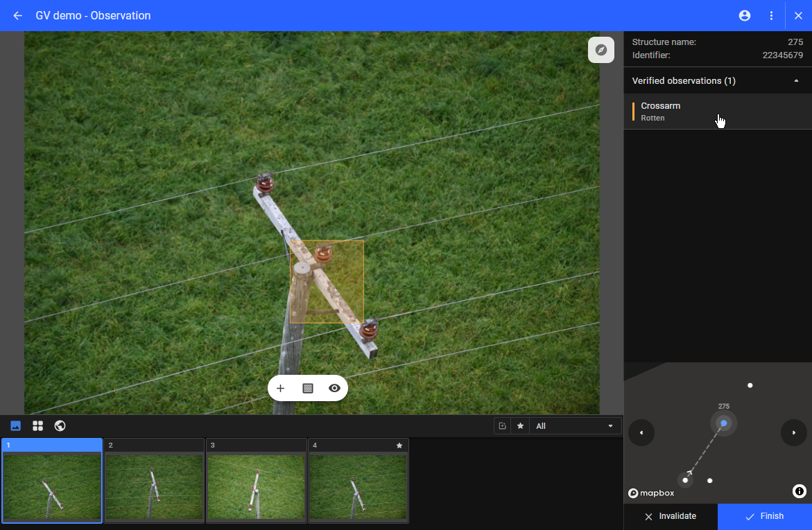Click the Invalidate button
This screenshot has height=530, width=812.
671,516
